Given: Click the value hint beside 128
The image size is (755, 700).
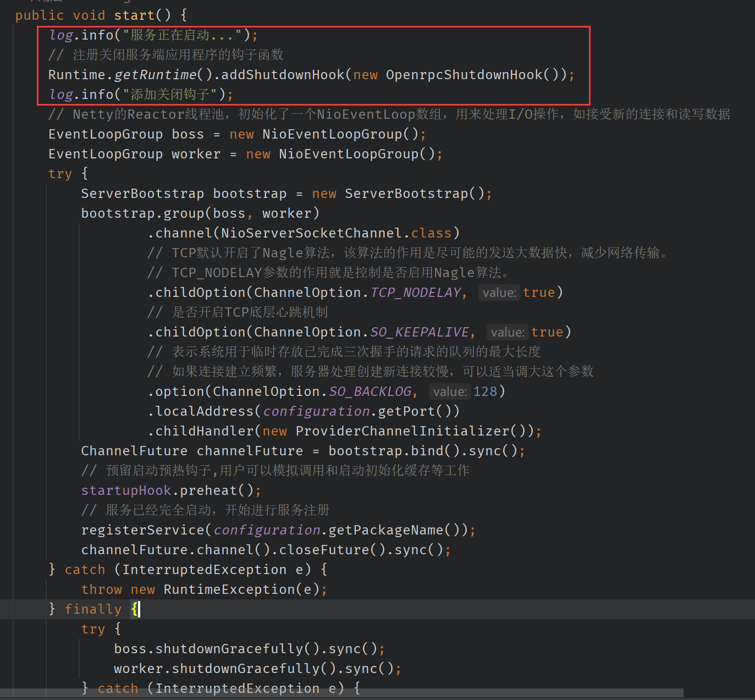Looking at the screenshot, I should (x=449, y=392).
